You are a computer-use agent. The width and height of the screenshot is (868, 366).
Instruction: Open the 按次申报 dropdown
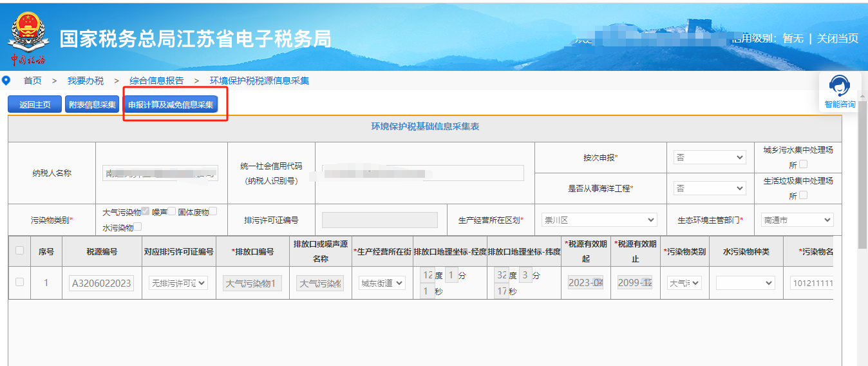[x=709, y=157]
